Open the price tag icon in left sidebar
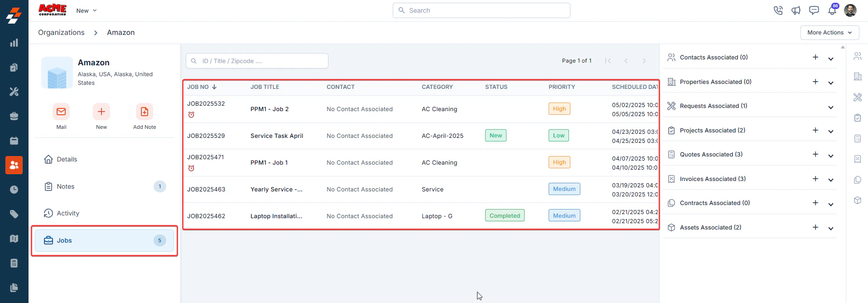 14,214
